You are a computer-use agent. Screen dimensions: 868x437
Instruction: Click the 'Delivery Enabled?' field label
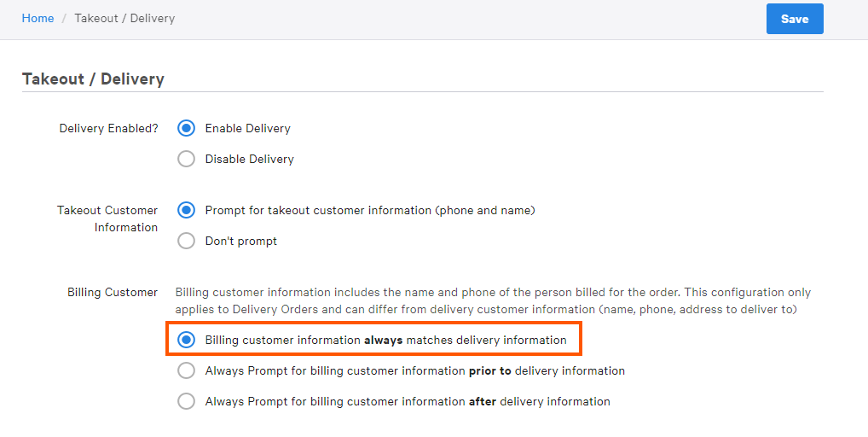[108, 128]
